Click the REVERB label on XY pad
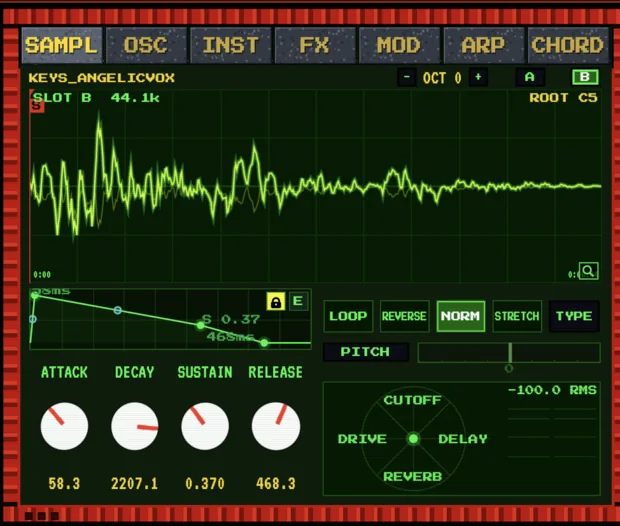The width and height of the screenshot is (620, 526). coord(412,477)
